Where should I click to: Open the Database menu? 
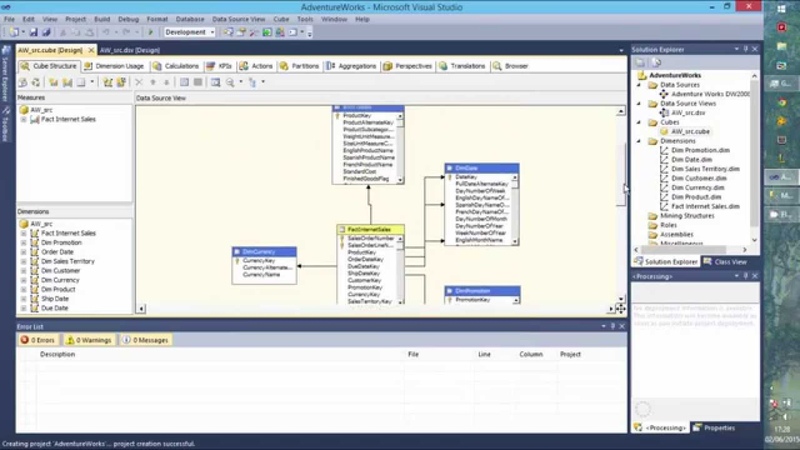190,19
